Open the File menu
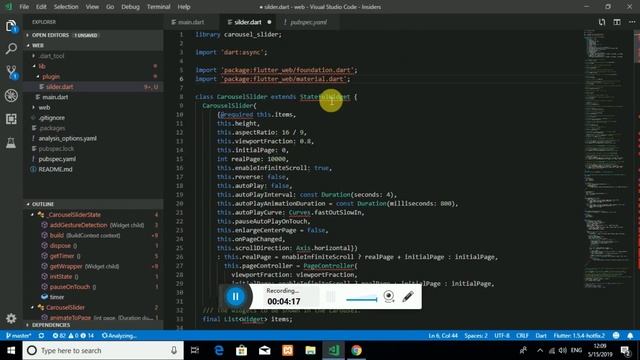 [24, 7]
